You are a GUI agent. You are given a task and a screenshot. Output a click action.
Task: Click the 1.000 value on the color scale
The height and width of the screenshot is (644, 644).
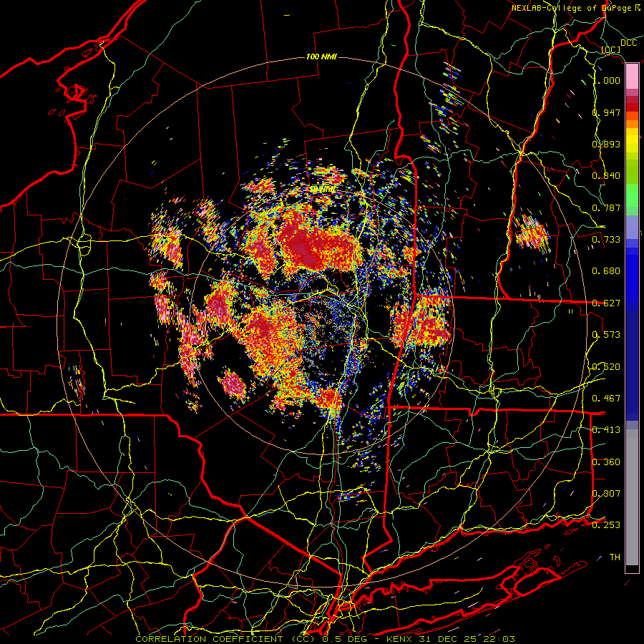(607, 80)
